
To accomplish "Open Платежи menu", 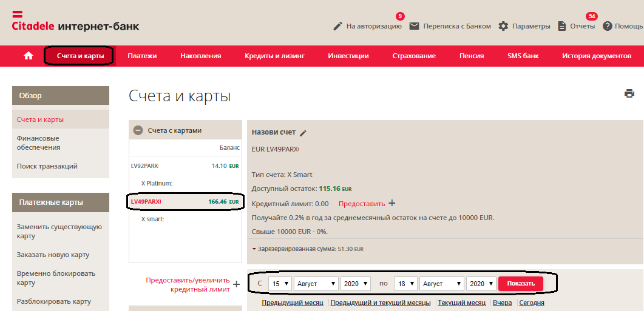I will [x=142, y=56].
